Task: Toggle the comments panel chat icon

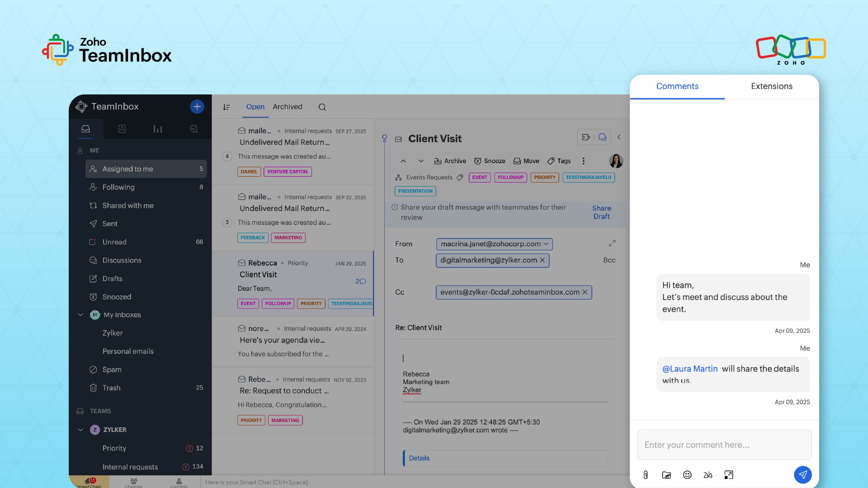Action: [x=602, y=137]
